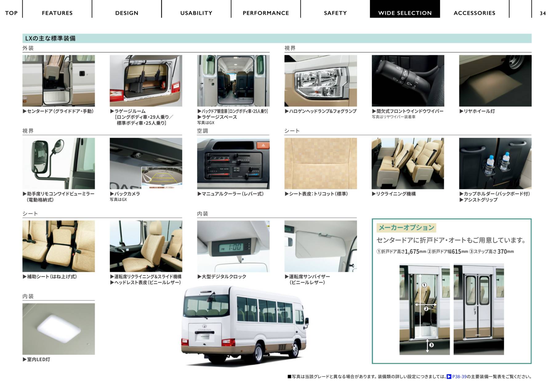Navigate to the SAFETY tab

tap(335, 13)
